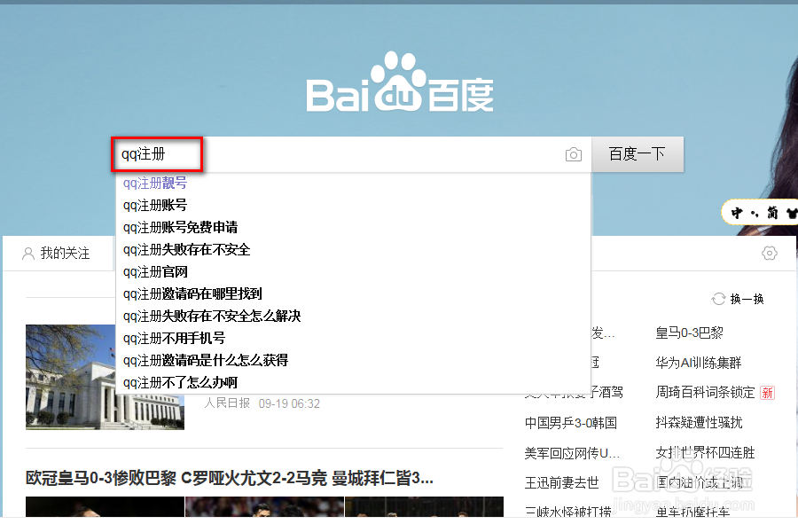Image resolution: width=798 pixels, height=532 pixels.
Task: Open the settings gear icon
Action: coord(769,253)
